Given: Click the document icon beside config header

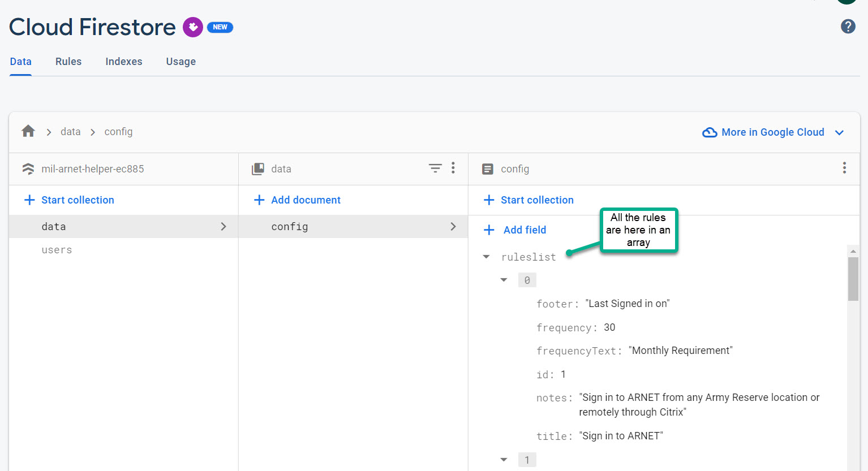Looking at the screenshot, I should (x=488, y=168).
